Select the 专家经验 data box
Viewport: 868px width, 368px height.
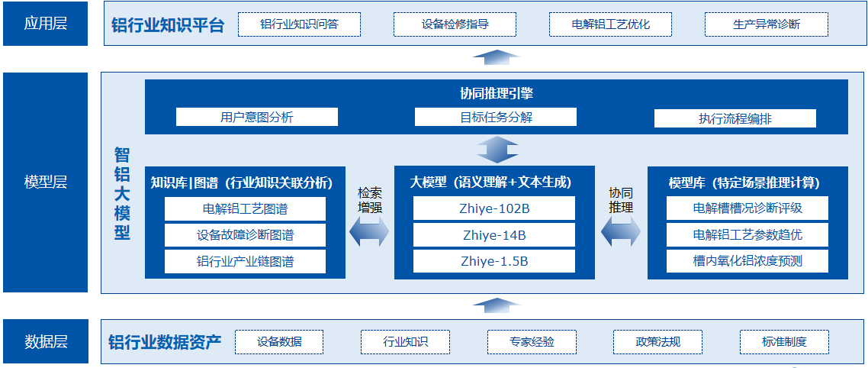tap(532, 341)
